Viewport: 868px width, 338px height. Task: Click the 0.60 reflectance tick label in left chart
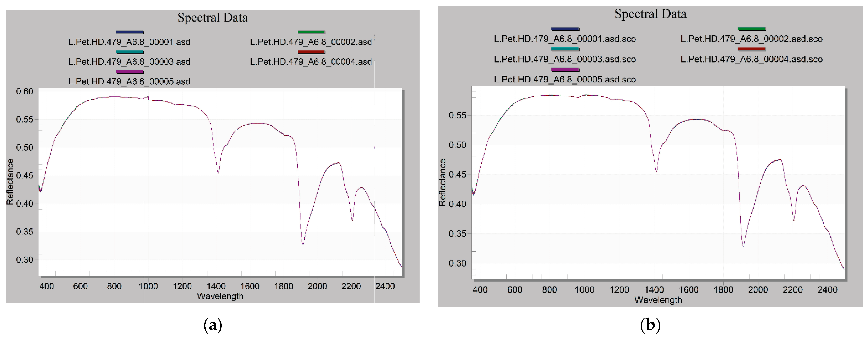click(x=25, y=91)
